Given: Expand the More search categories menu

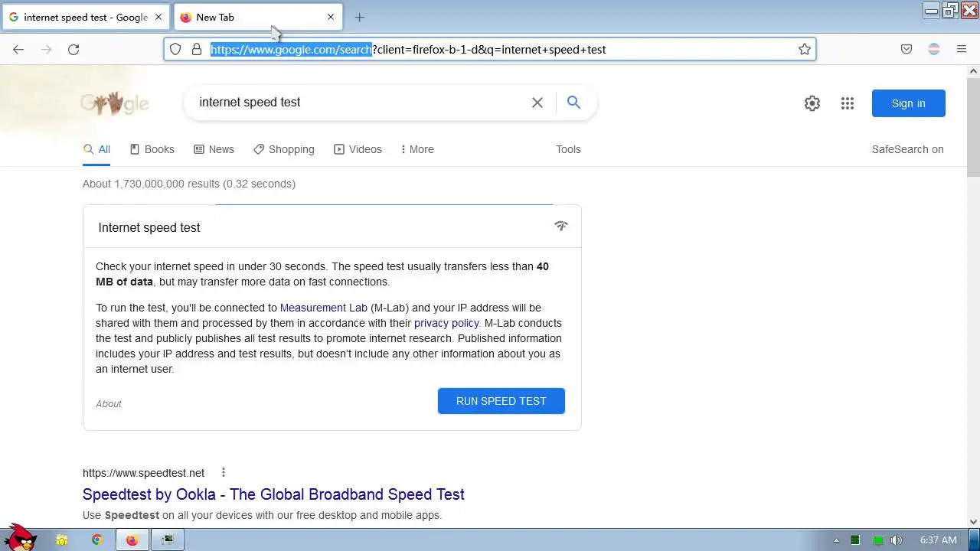Looking at the screenshot, I should [417, 149].
